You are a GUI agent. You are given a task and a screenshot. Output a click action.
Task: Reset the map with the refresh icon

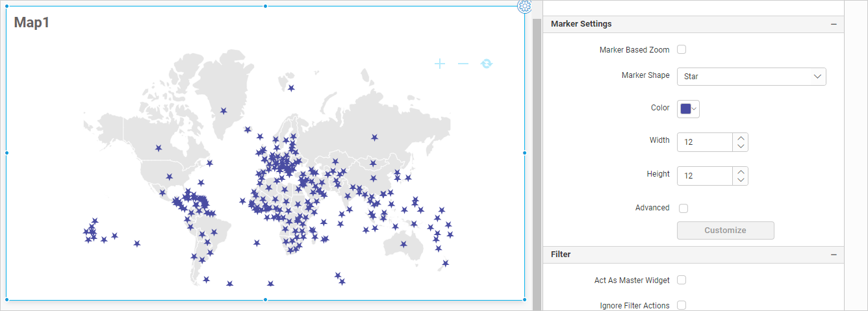(487, 64)
